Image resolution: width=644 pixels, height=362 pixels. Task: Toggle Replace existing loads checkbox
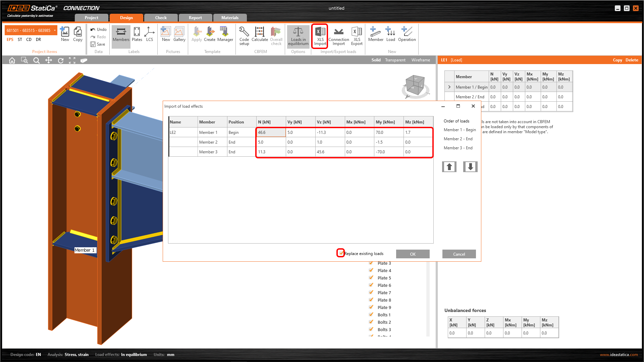341,253
